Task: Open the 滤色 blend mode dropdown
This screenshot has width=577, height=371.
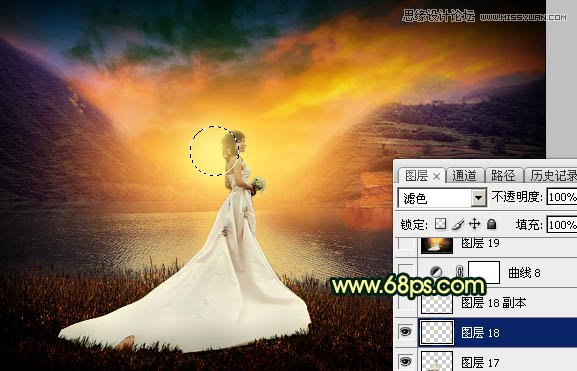Action: [442, 198]
